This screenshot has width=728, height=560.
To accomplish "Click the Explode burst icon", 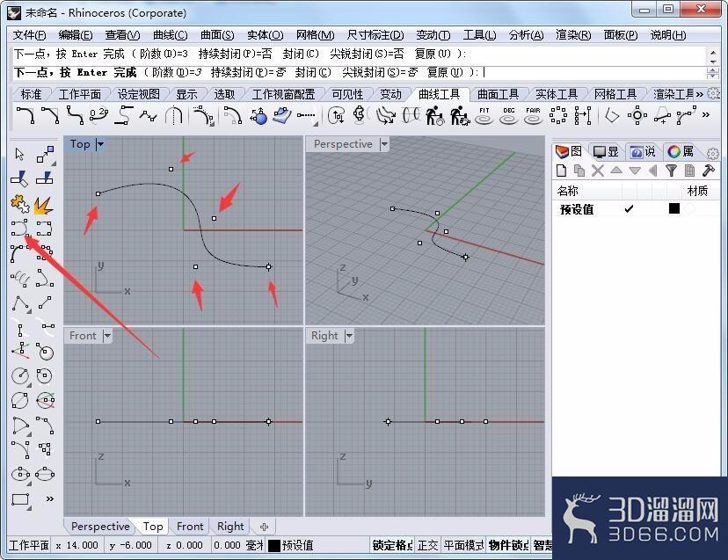I will pyautogui.click(x=44, y=205).
